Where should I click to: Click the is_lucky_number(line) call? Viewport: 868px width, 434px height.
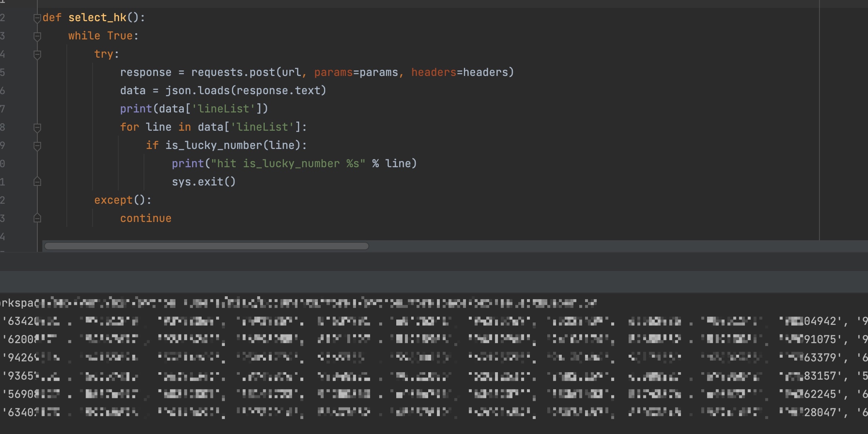click(x=233, y=145)
